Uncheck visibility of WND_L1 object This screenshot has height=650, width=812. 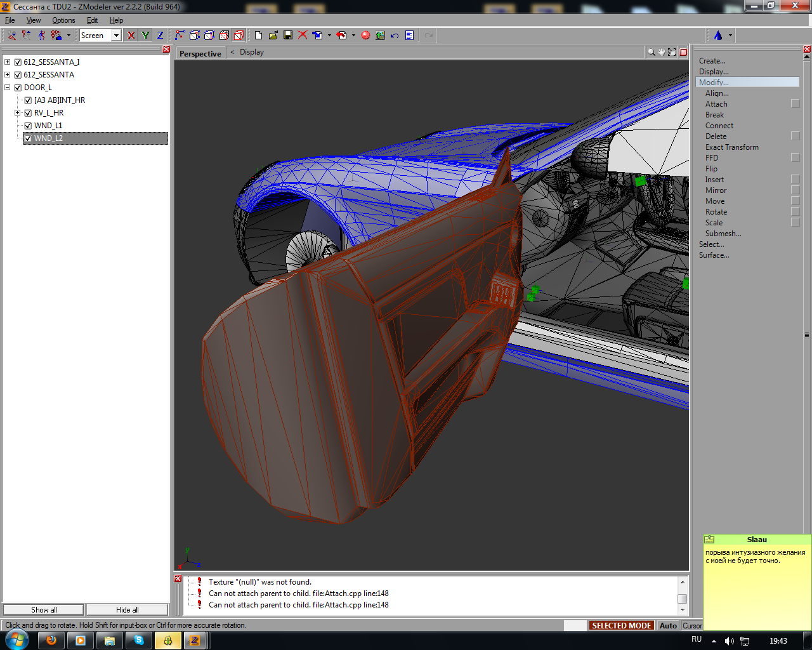[28, 126]
